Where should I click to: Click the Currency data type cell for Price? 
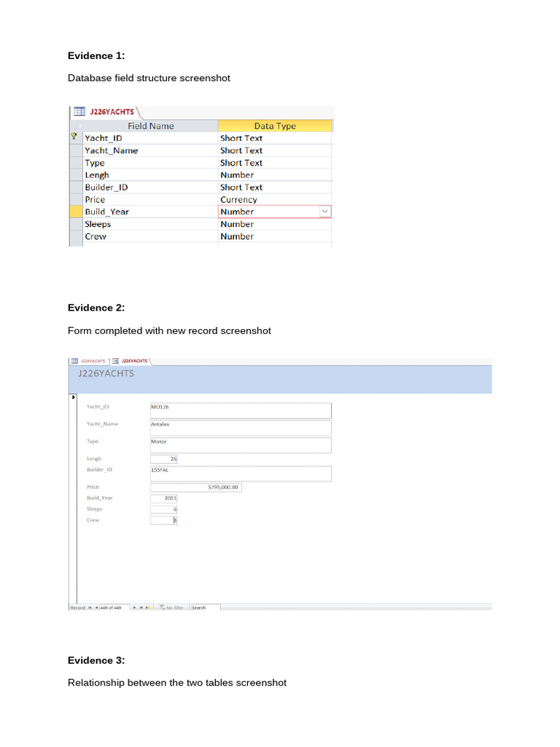pos(275,200)
